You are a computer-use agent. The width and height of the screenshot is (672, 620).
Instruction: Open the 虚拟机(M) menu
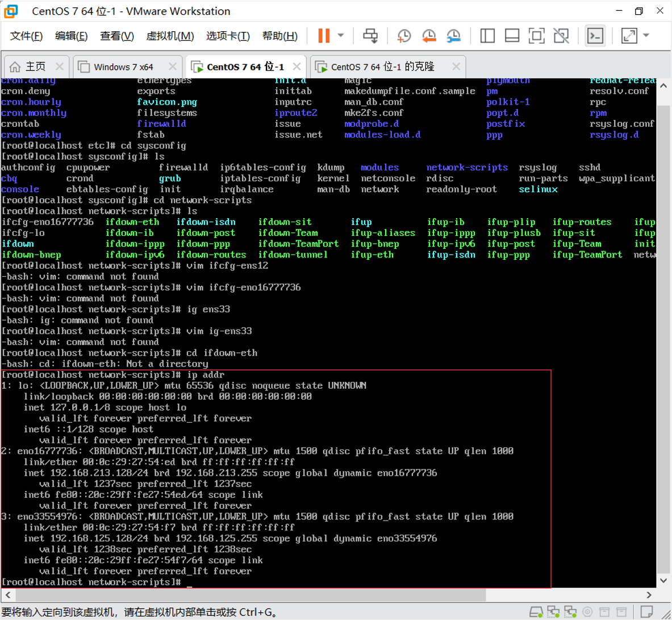(170, 36)
